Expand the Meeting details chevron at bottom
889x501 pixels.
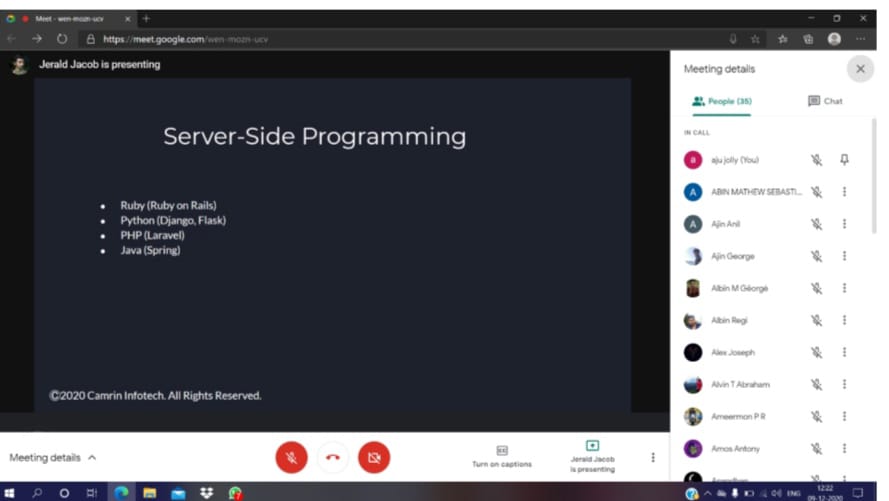pos(92,457)
